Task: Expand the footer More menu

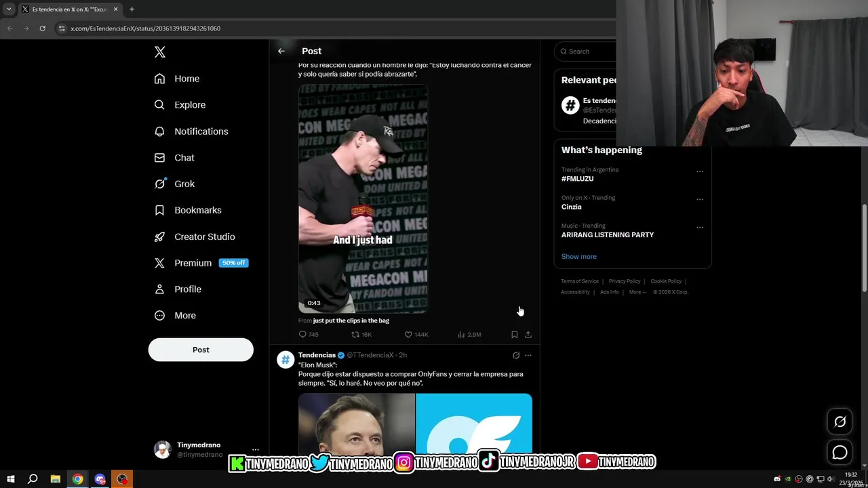Action: [637, 292]
